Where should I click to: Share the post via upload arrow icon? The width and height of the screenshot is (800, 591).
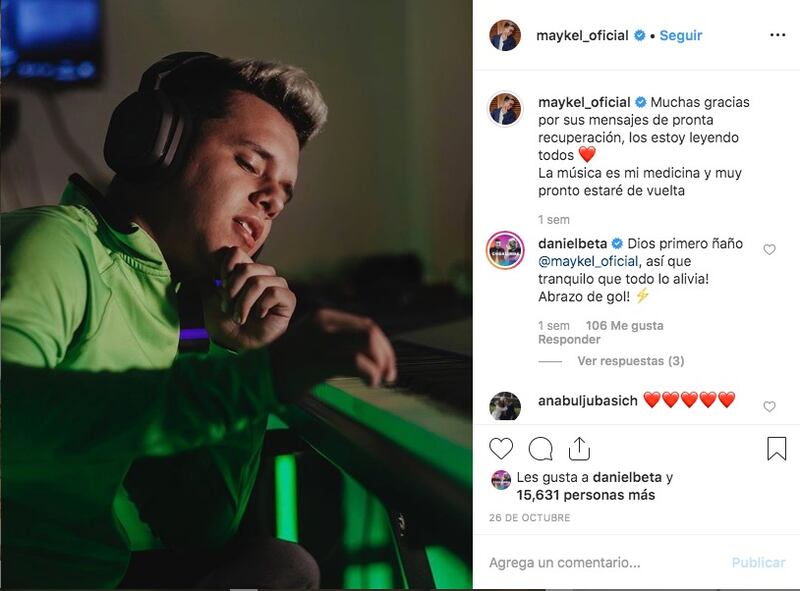coord(579,449)
